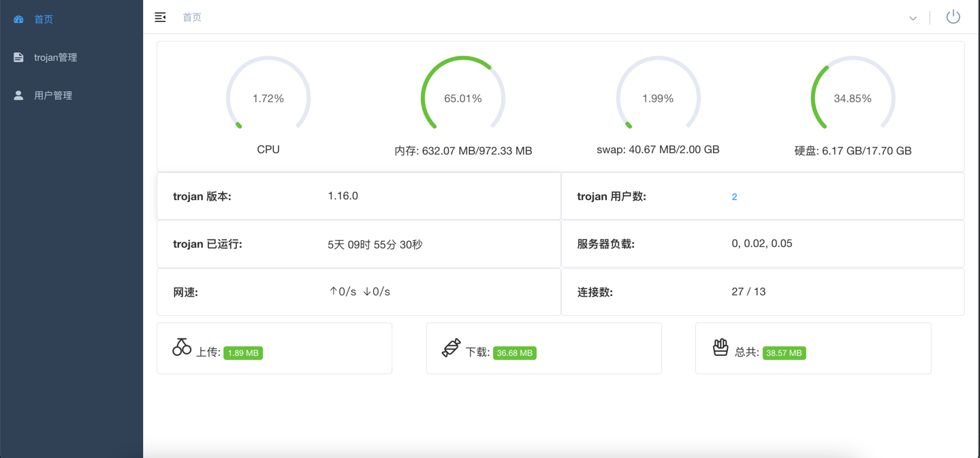This screenshot has width=980, height=458.
Task: Click the dashboard icon beside 首页
Action: [18, 19]
